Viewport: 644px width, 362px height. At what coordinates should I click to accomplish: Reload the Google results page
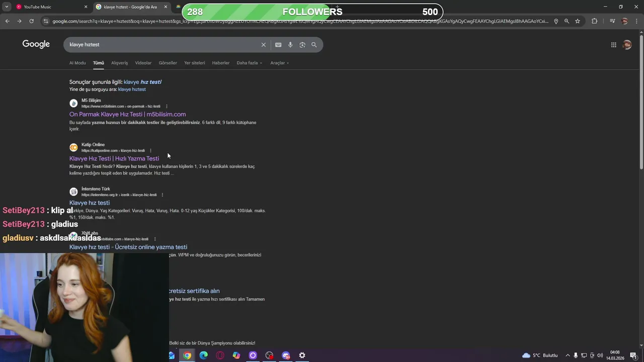pyautogui.click(x=31, y=21)
